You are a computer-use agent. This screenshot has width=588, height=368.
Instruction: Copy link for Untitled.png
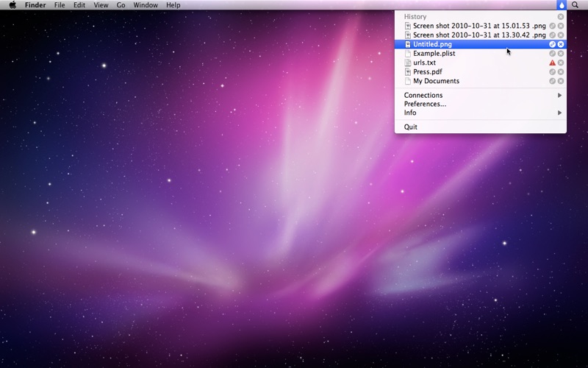553,44
